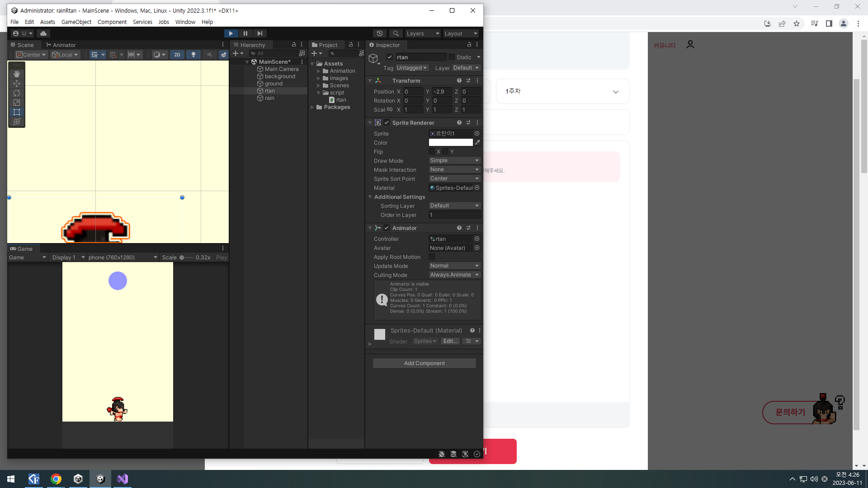This screenshot has height=488, width=868.
Task: Click the Edit... shader button
Action: (450, 341)
